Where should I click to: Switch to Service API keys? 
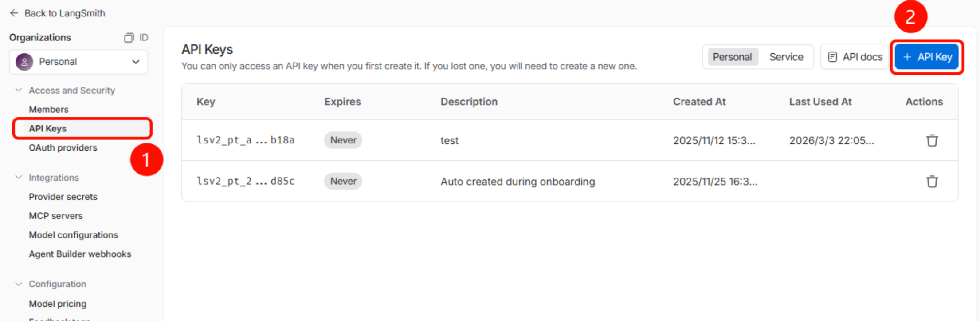point(786,57)
